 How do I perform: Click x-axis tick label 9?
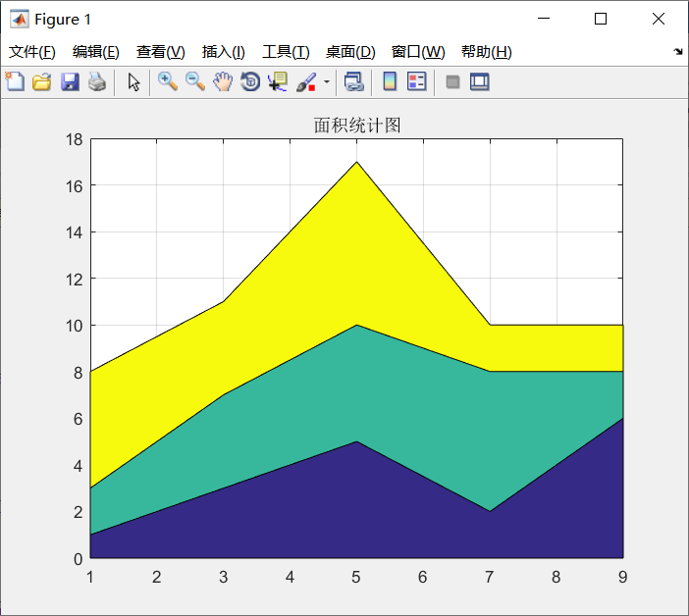[x=622, y=577]
